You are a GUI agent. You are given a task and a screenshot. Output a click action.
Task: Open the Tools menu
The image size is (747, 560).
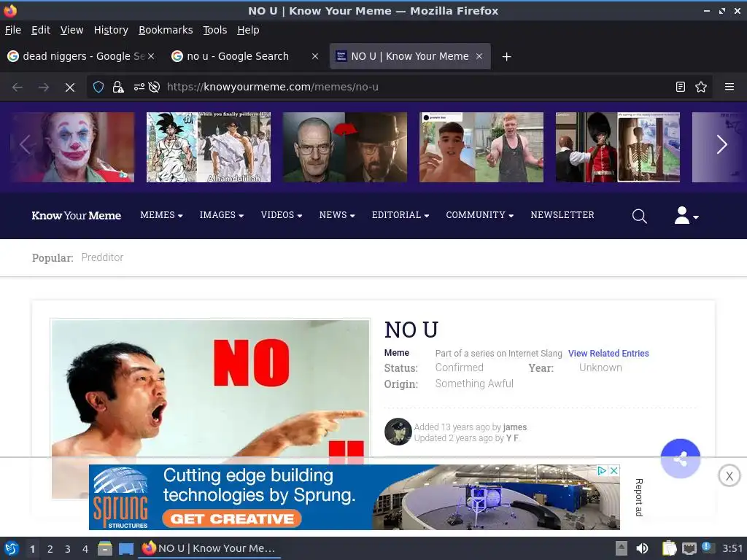click(215, 30)
